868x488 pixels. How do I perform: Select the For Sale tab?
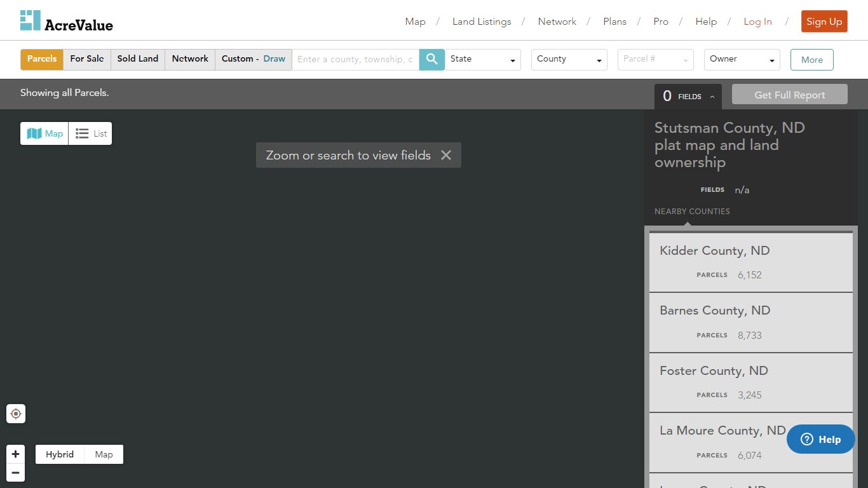coord(87,59)
